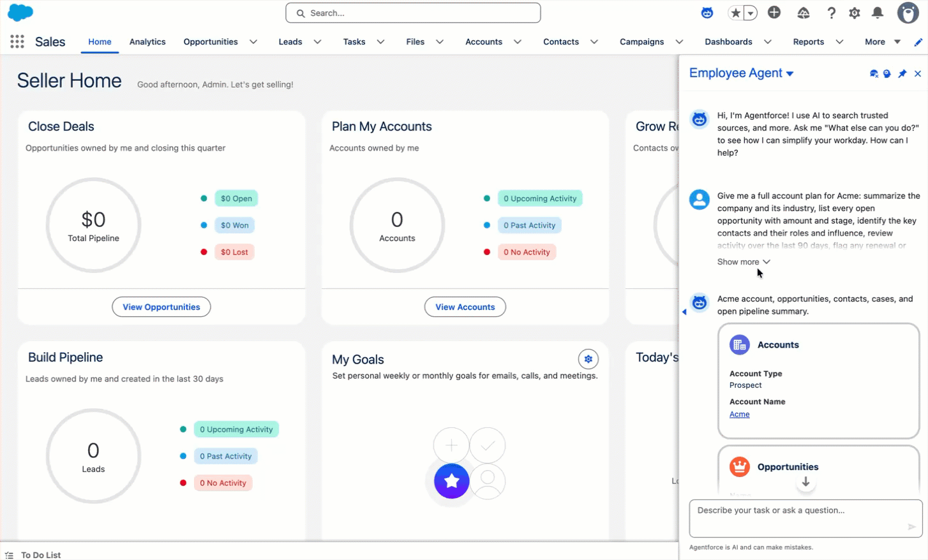Open the Favorites list dropdown arrow

[x=751, y=13]
